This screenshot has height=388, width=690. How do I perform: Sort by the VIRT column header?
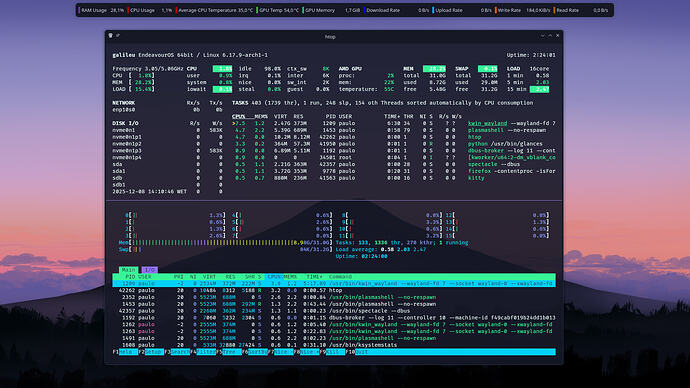[x=209, y=277]
